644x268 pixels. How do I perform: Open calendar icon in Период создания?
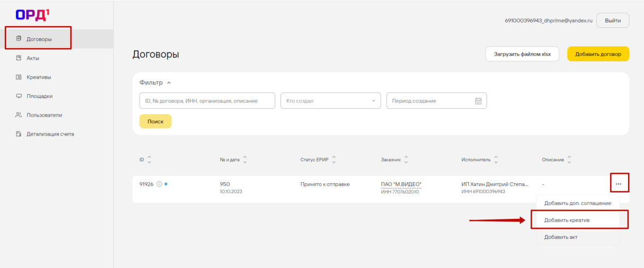pos(478,101)
